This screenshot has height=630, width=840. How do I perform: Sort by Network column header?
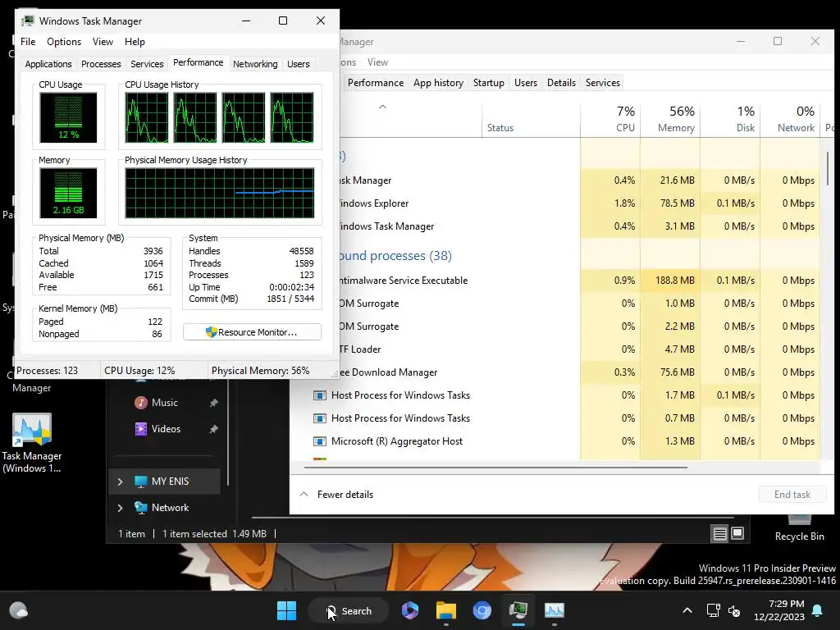(790, 119)
